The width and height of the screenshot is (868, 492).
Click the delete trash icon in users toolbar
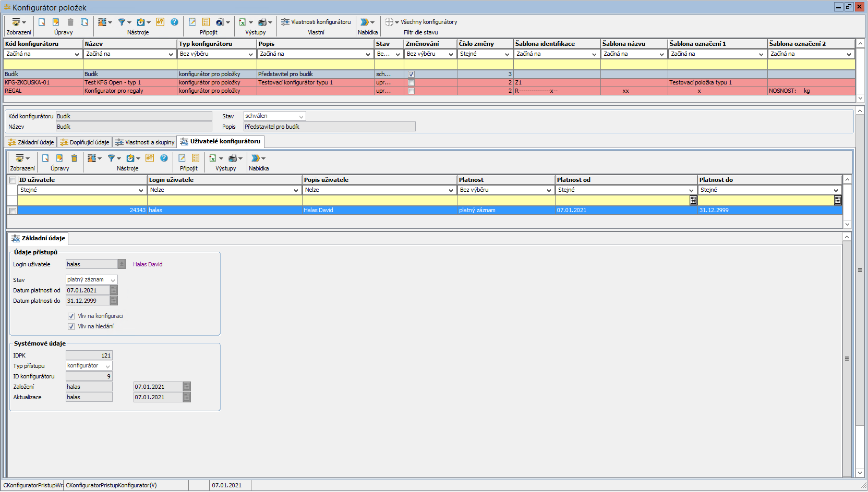pyautogui.click(x=74, y=158)
